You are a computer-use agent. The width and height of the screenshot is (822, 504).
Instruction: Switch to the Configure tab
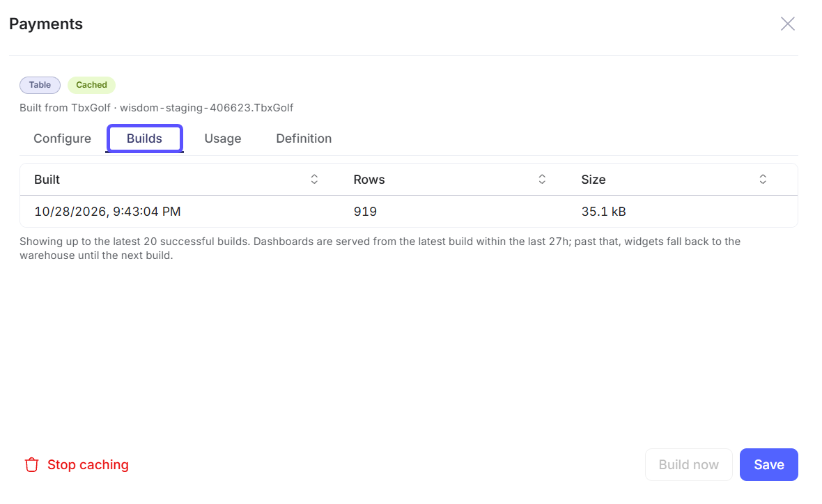(x=63, y=139)
